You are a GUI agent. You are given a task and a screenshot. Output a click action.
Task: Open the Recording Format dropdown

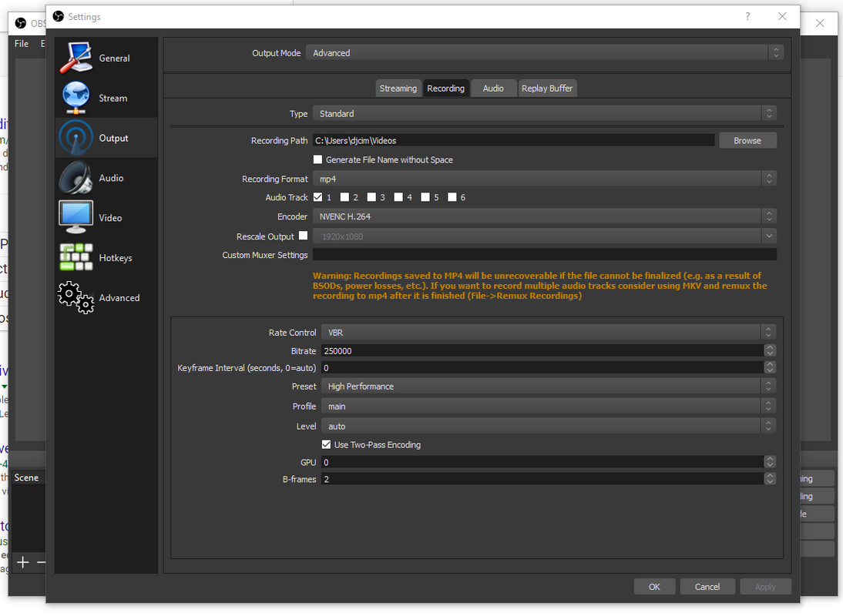click(544, 179)
